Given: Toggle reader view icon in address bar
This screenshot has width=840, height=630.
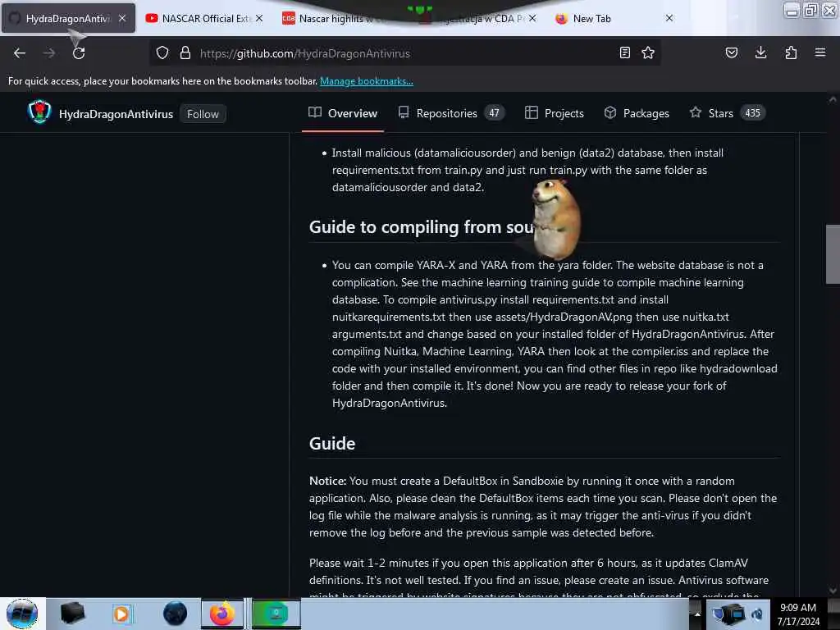Looking at the screenshot, I should point(624,53).
